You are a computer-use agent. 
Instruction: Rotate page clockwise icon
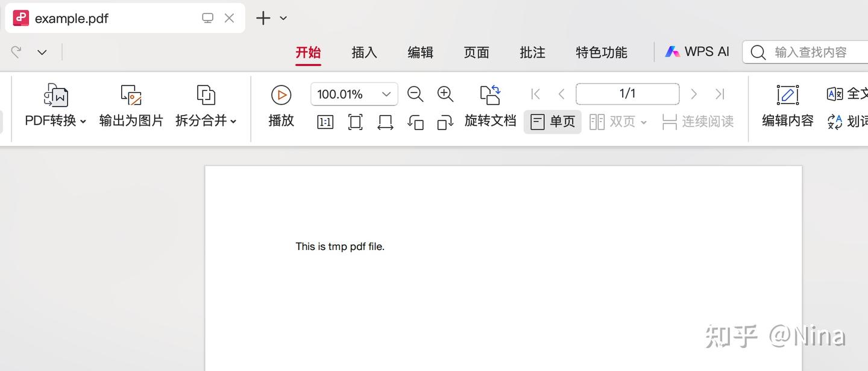point(445,122)
